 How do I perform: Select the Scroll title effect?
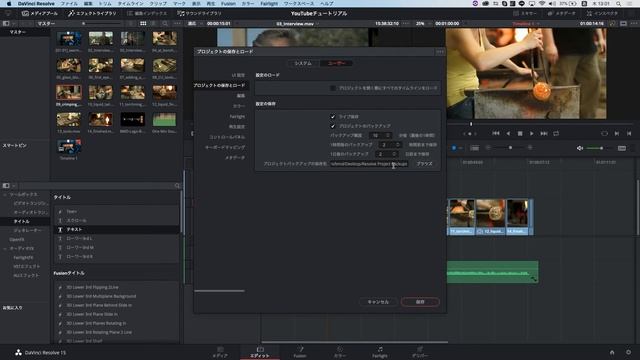coord(116,220)
